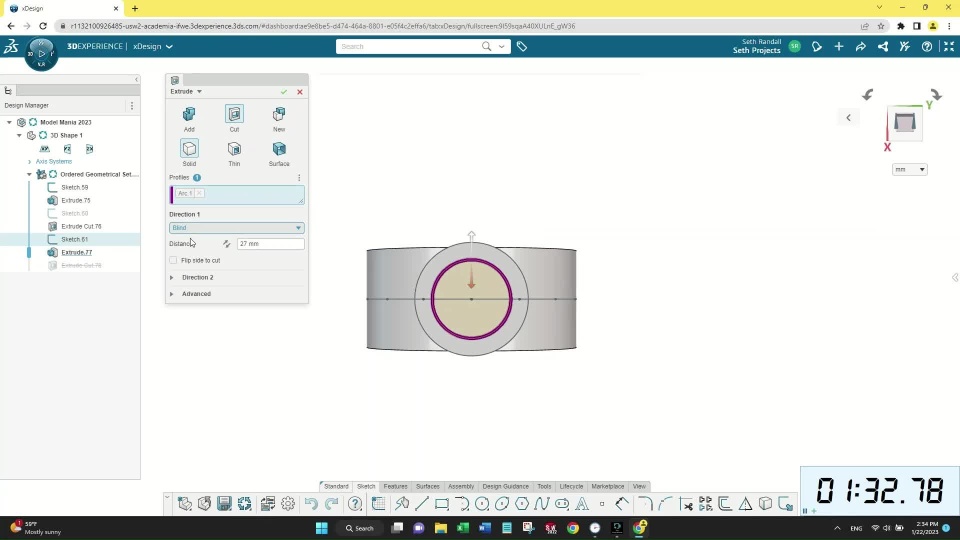Expand the Advanced section
The height and width of the screenshot is (540, 960).
click(x=171, y=294)
